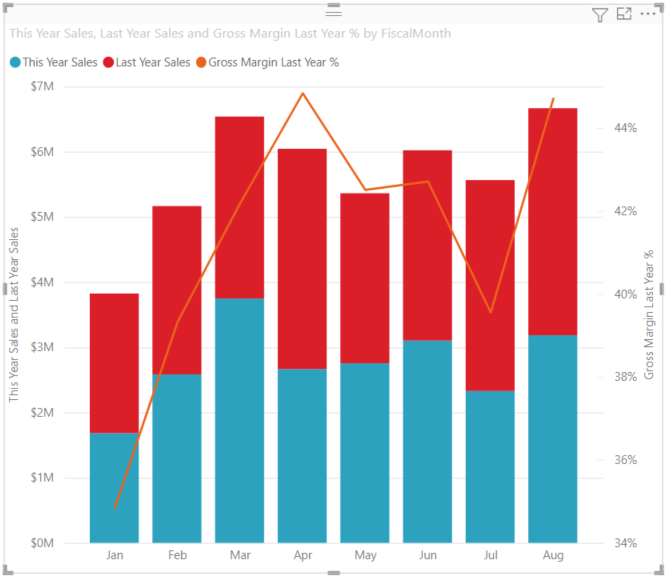667x577 pixels.
Task: Select the Jun teal This Year Sales bar
Action: (428, 441)
